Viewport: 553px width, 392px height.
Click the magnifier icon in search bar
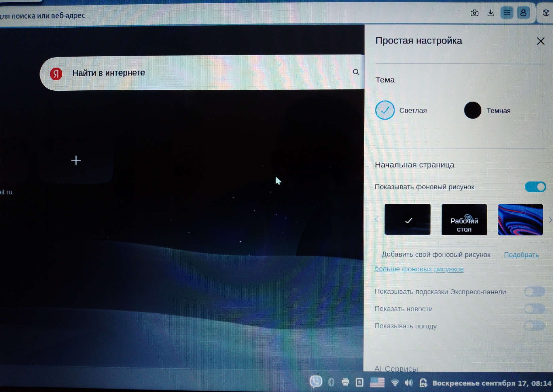(356, 72)
